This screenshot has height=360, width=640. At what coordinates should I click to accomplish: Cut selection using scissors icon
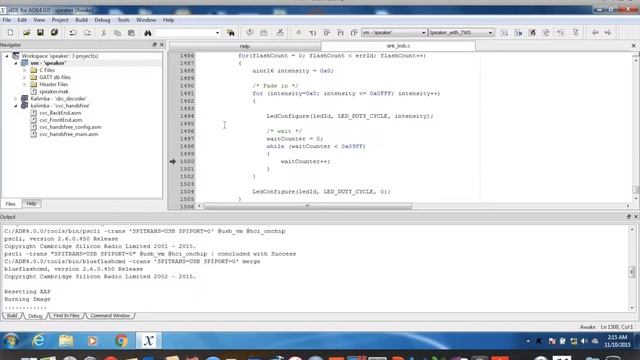[x=104, y=33]
